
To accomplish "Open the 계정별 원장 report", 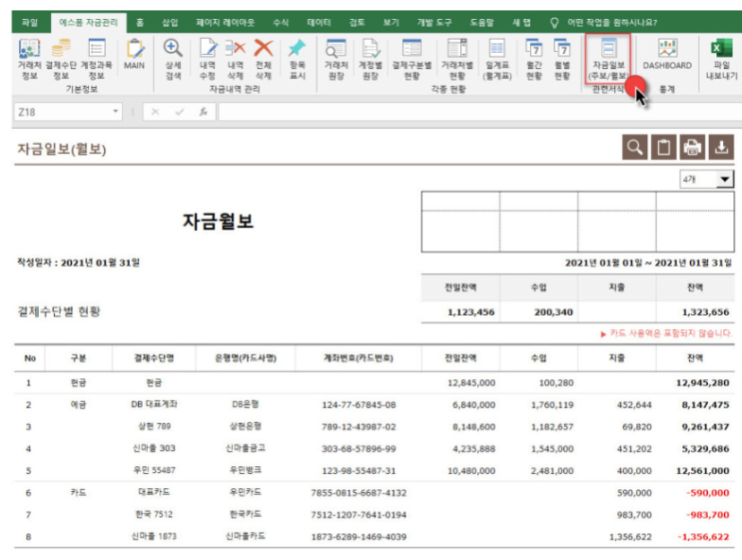I will pyautogui.click(x=371, y=59).
